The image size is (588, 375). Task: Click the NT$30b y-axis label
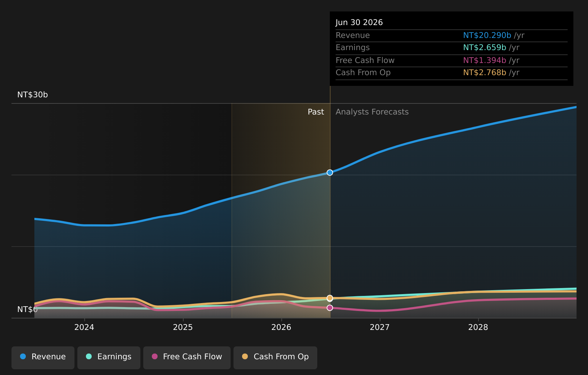click(33, 95)
